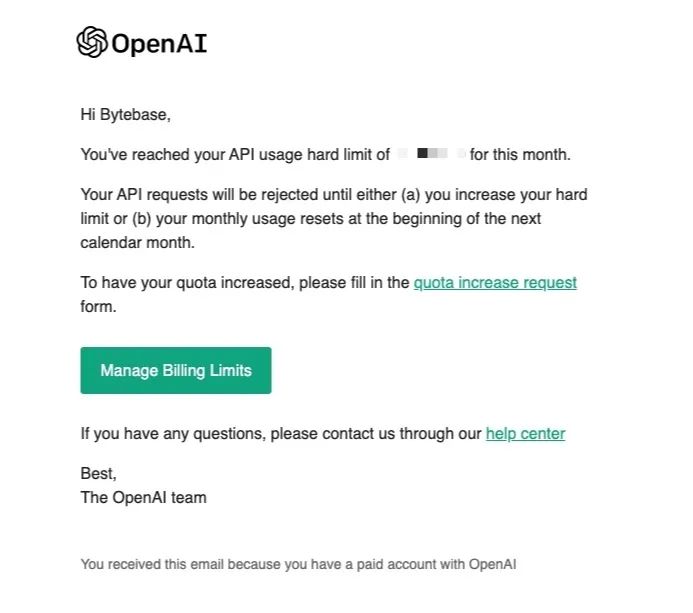This screenshot has height=613, width=693.
Task: Click the word "form." below the quota link
Action: [98, 307]
